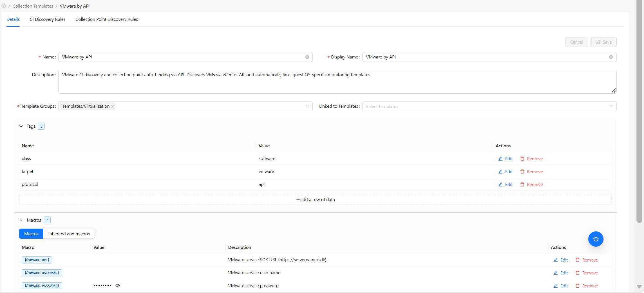Click the {$VMWARE.USERNAME} macro badge

[42, 273]
